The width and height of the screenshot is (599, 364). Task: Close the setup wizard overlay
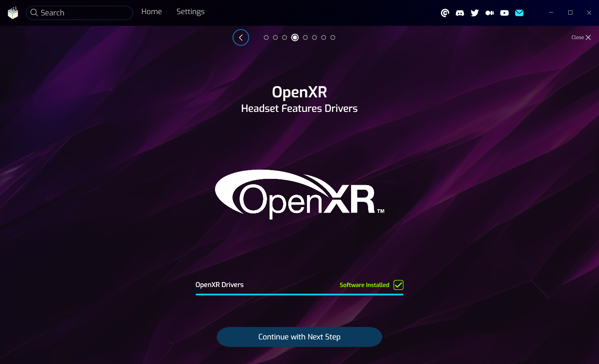click(581, 37)
